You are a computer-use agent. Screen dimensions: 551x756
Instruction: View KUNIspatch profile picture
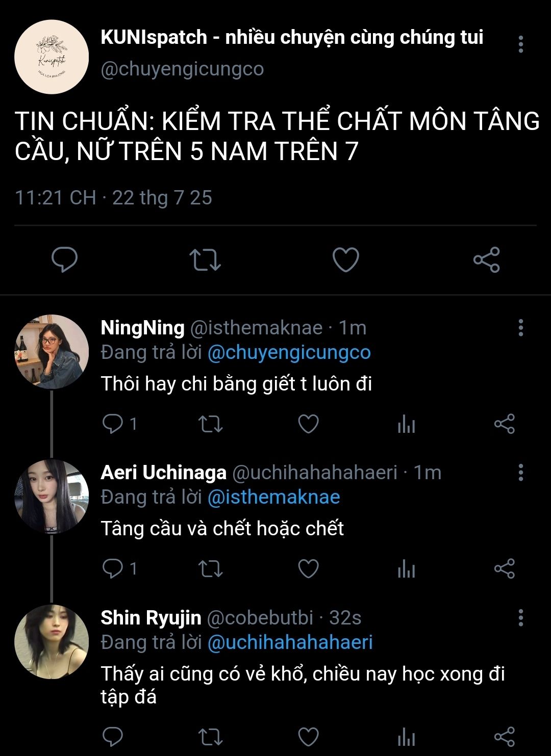[52, 57]
